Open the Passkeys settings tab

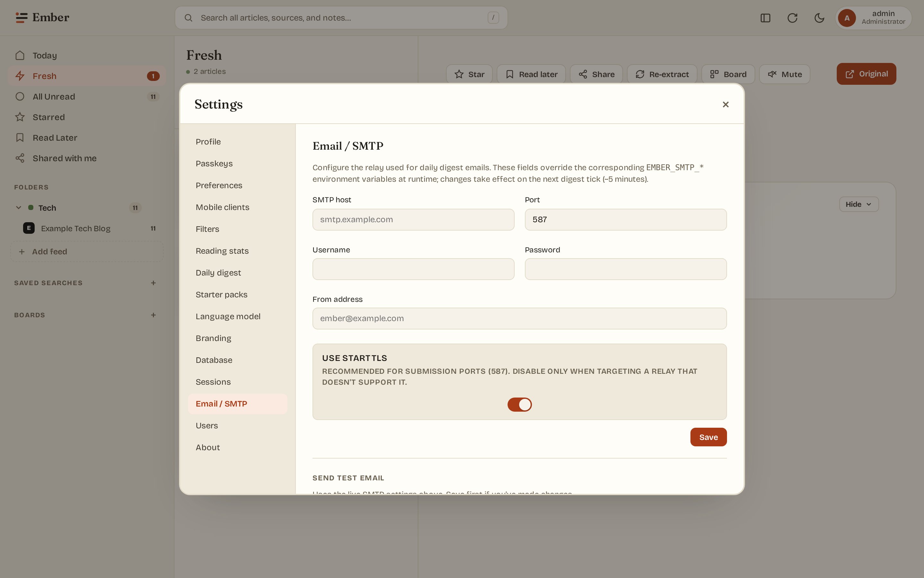pyautogui.click(x=237, y=164)
